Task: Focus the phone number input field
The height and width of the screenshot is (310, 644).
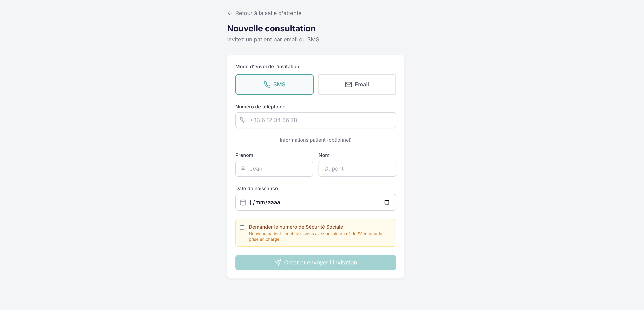Action: tap(315, 120)
